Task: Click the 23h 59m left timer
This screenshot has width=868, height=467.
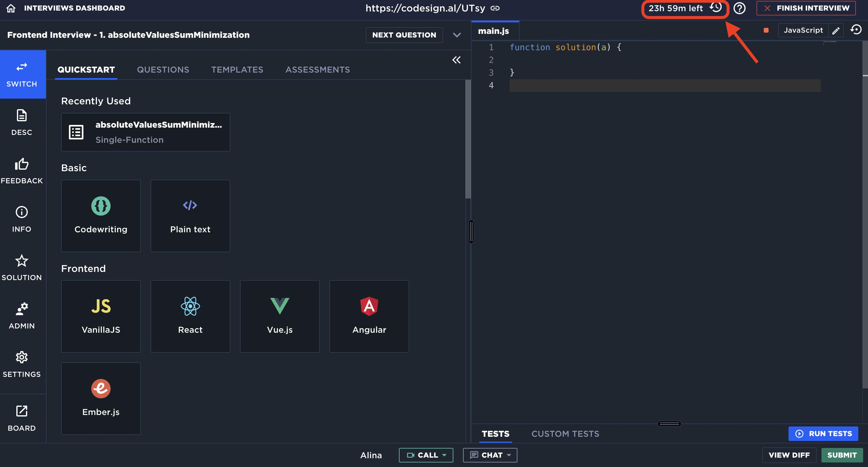Action: click(675, 8)
